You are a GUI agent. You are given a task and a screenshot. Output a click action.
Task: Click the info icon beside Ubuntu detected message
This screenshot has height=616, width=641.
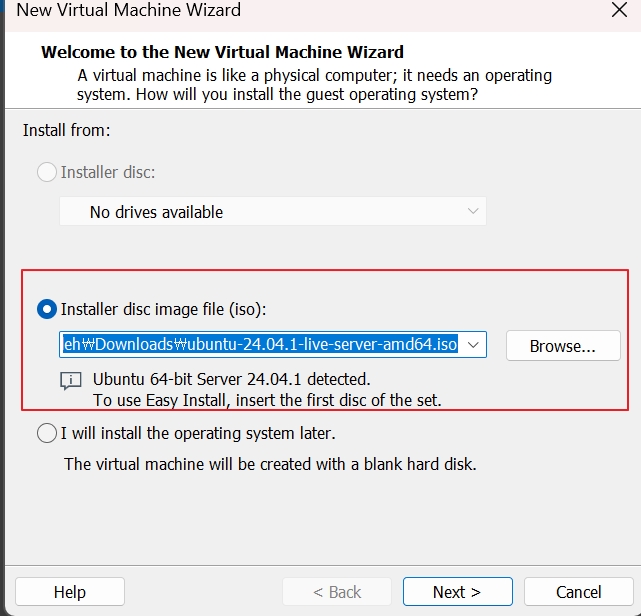(x=71, y=381)
